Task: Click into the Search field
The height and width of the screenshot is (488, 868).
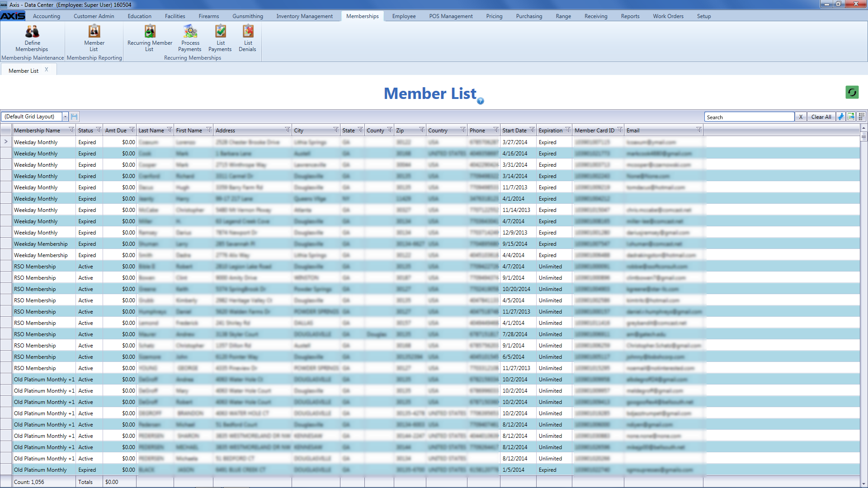Action: point(749,117)
